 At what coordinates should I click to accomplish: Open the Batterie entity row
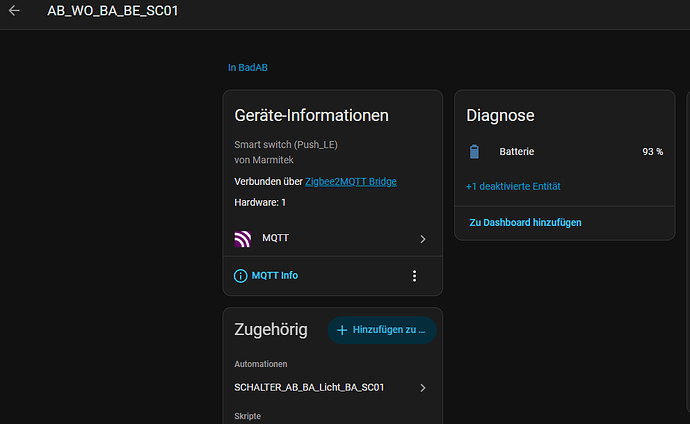pyautogui.click(x=565, y=152)
